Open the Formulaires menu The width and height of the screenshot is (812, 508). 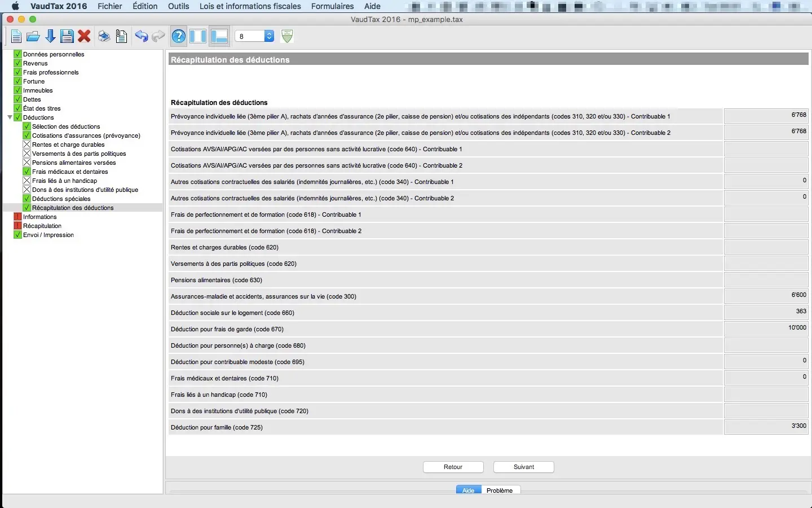332,6
